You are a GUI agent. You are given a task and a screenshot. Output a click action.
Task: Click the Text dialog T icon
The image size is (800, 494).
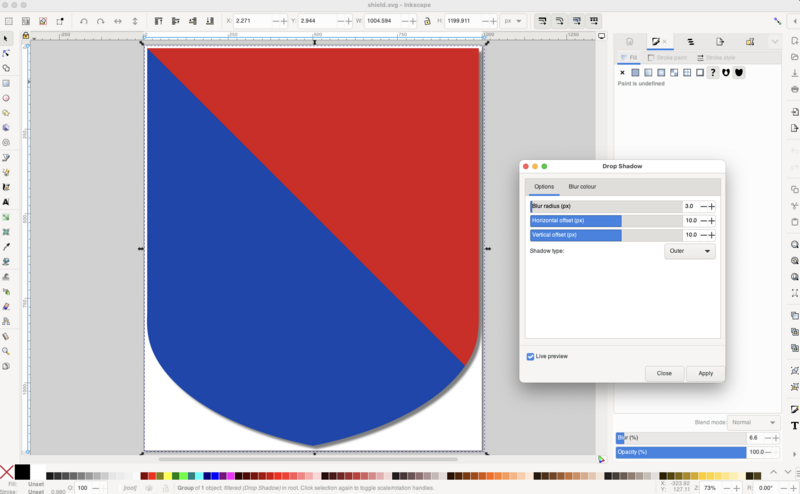click(x=794, y=426)
